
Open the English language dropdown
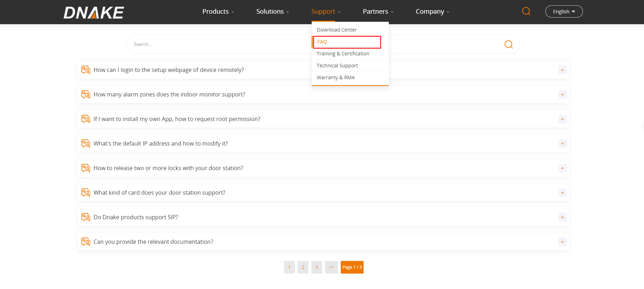[564, 12]
